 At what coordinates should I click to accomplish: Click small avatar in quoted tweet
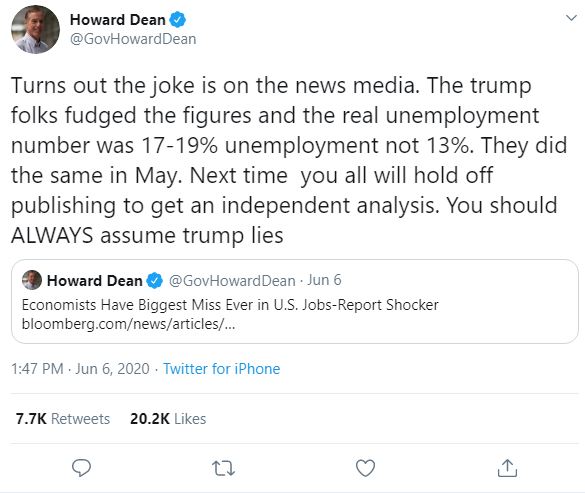32,280
